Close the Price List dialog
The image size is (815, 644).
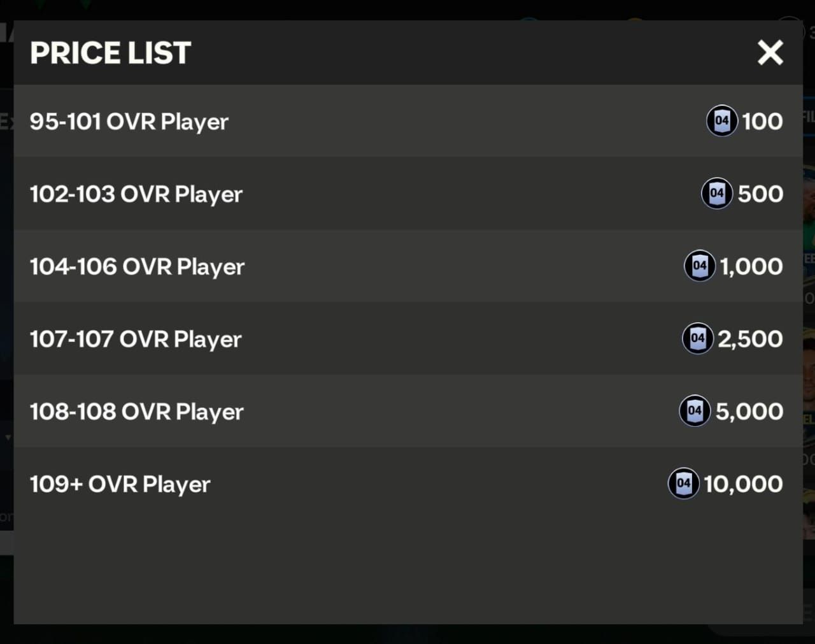pos(770,53)
